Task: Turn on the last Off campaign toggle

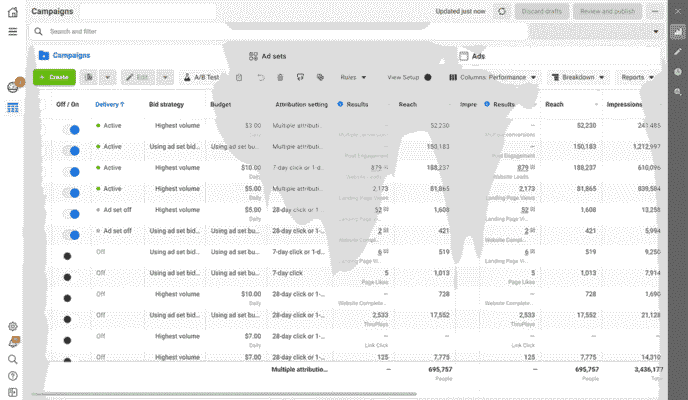Action: 67,356
